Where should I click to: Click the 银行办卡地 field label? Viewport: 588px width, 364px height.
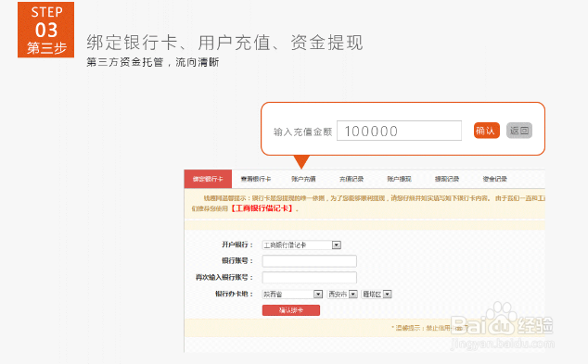[234, 294]
